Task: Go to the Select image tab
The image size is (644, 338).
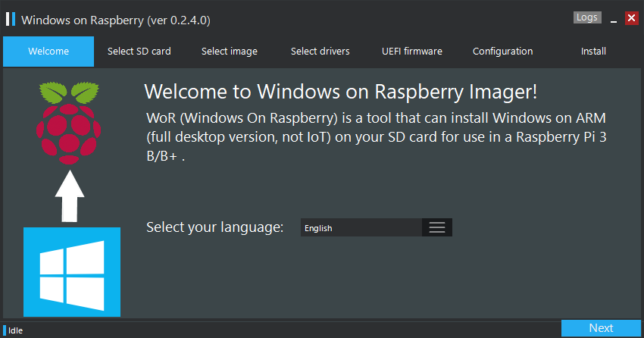Action: point(230,52)
